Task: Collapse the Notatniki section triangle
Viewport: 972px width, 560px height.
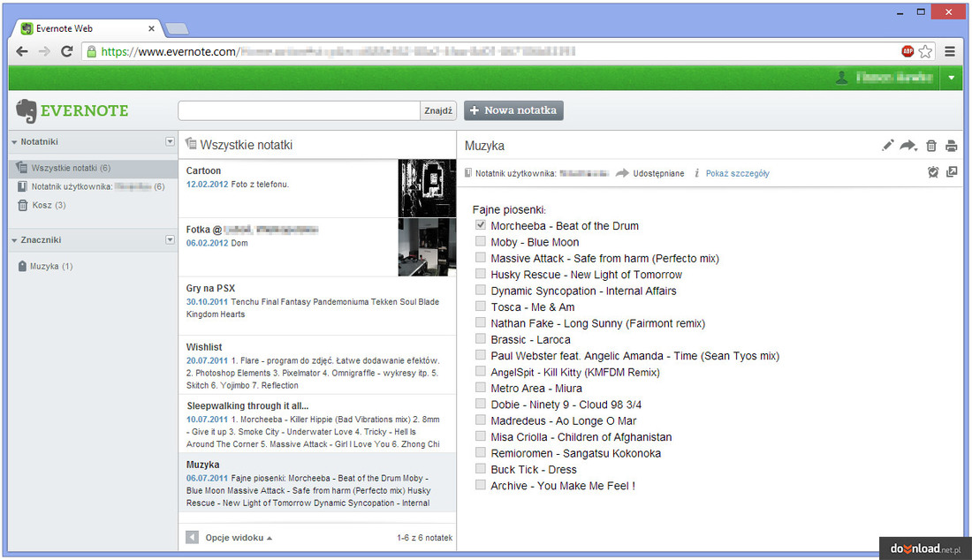Action: click(x=14, y=142)
